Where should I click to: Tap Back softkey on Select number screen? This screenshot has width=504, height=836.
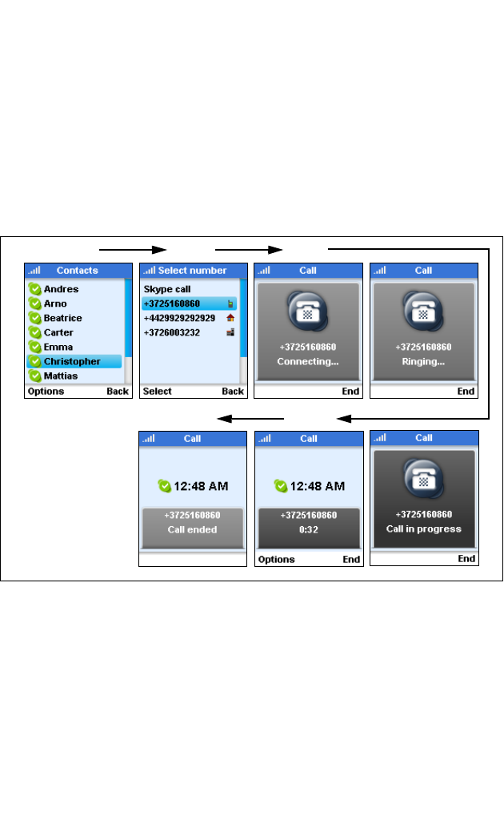click(233, 392)
